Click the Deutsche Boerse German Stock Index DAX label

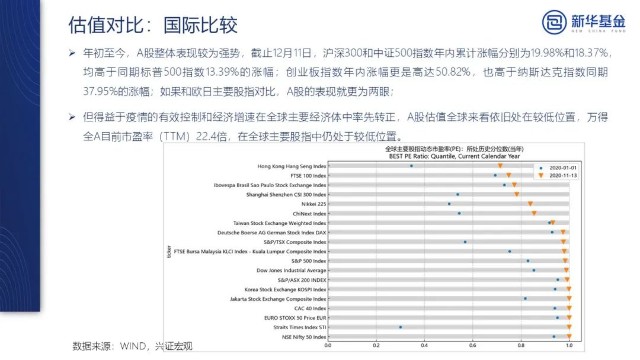272,233
